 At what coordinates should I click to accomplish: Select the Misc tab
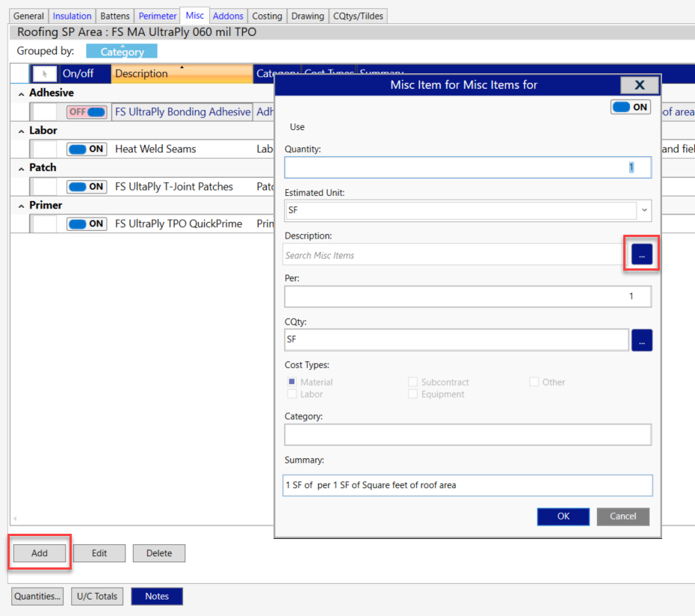pyautogui.click(x=194, y=16)
